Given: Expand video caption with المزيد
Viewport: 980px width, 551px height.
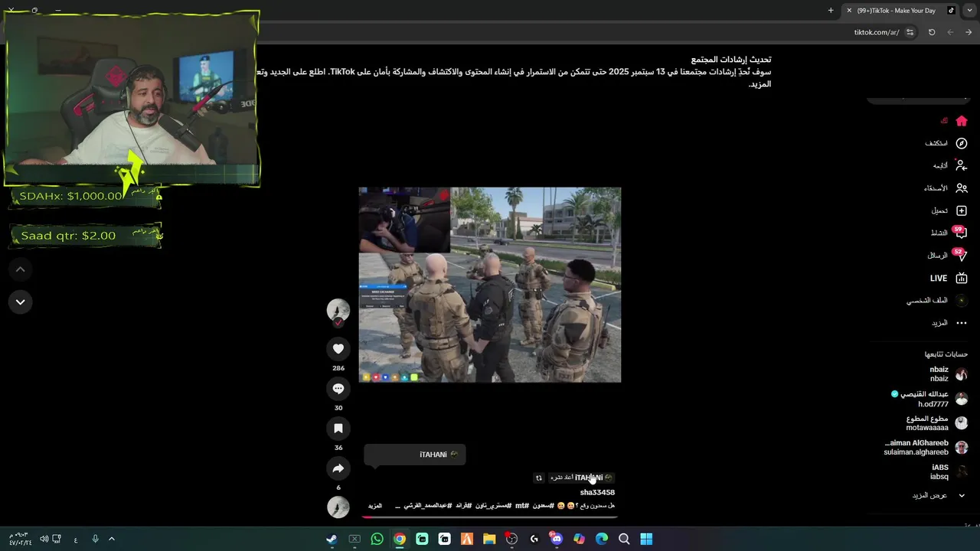Looking at the screenshot, I should point(375,506).
